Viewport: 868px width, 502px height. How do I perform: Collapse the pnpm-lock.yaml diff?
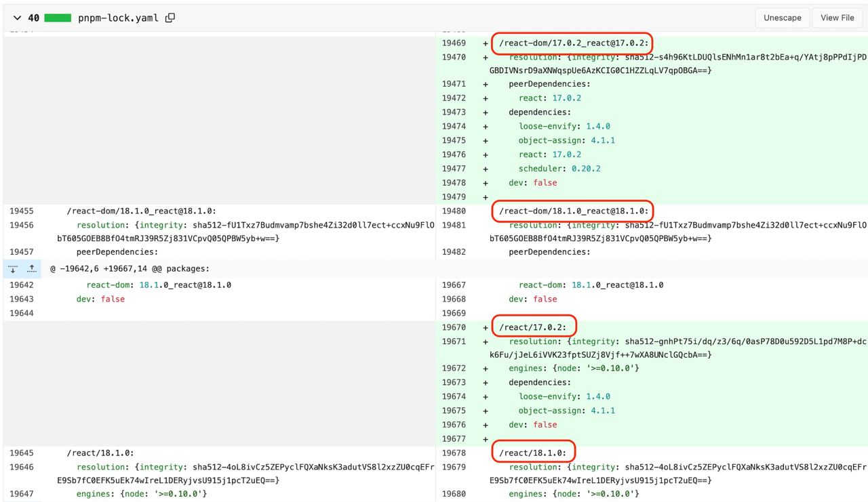click(x=17, y=18)
